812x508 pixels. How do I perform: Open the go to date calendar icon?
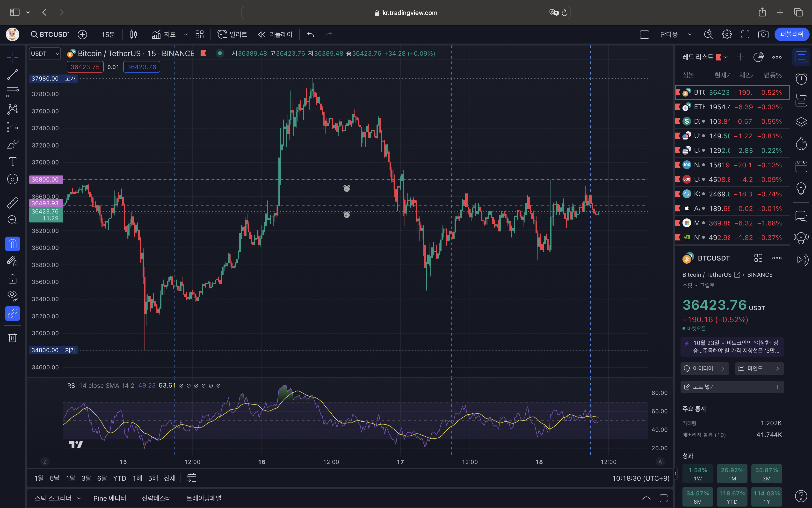coord(192,478)
